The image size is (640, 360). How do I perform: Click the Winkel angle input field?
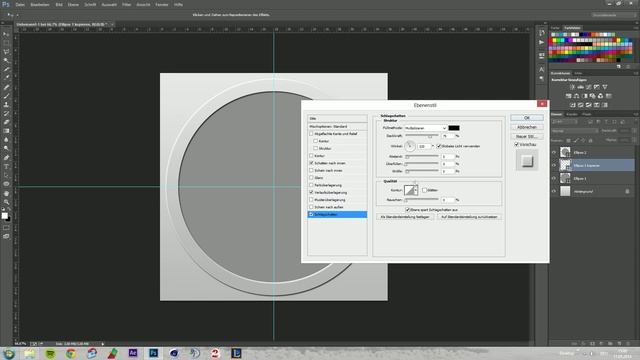pos(424,146)
